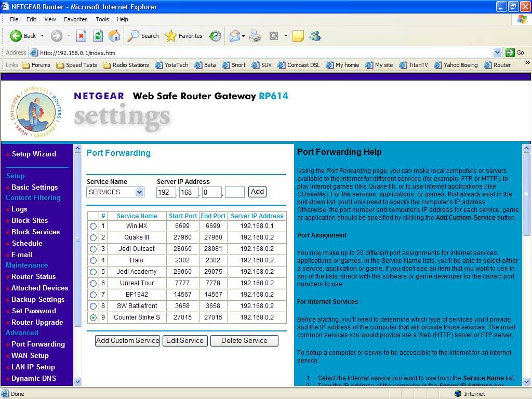Screen dimensions: 532x399
Task: Select the Win MX radio button
Action: [93, 226]
